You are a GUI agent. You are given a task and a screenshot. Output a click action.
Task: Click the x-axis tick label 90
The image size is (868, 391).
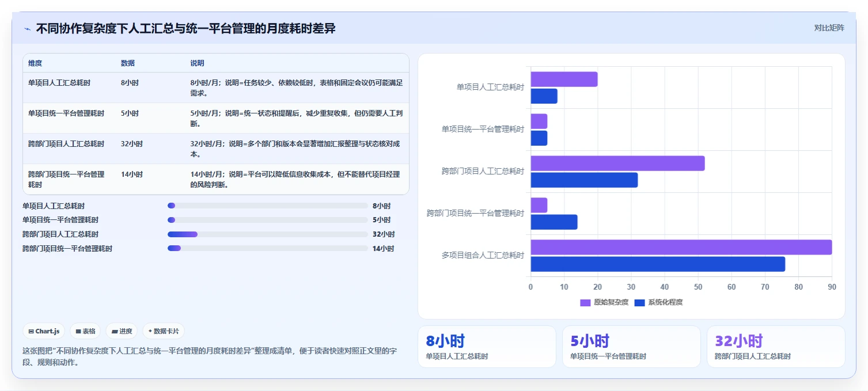[832, 286]
